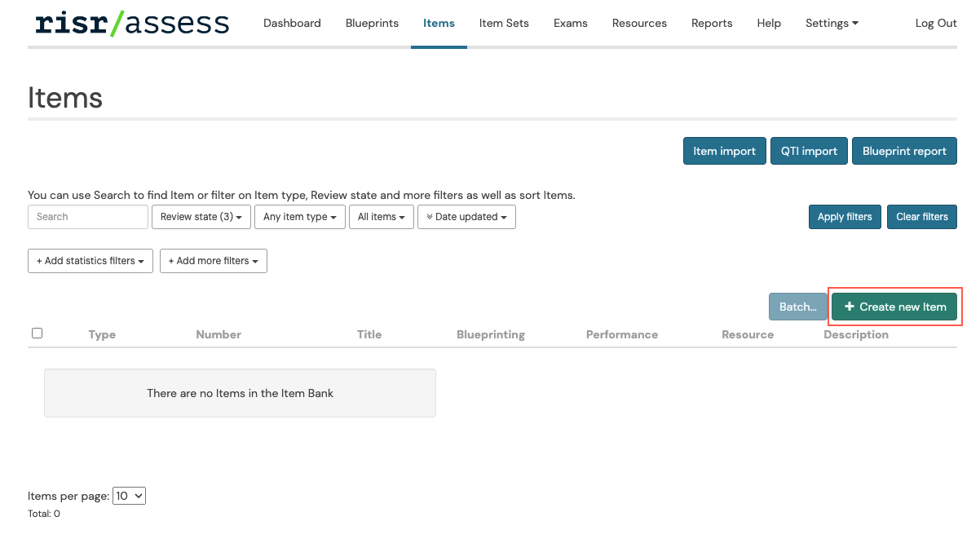
Task: Click the Log Out link
Action: click(936, 23)
